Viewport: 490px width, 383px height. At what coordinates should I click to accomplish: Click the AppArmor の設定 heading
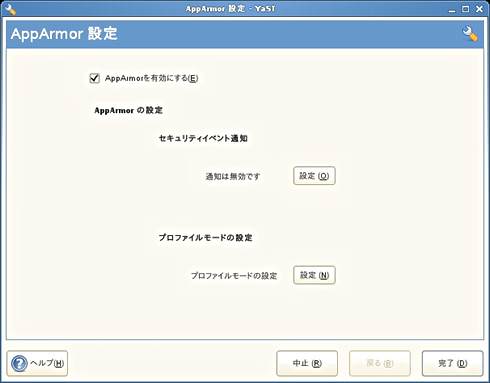pos(128,110)
